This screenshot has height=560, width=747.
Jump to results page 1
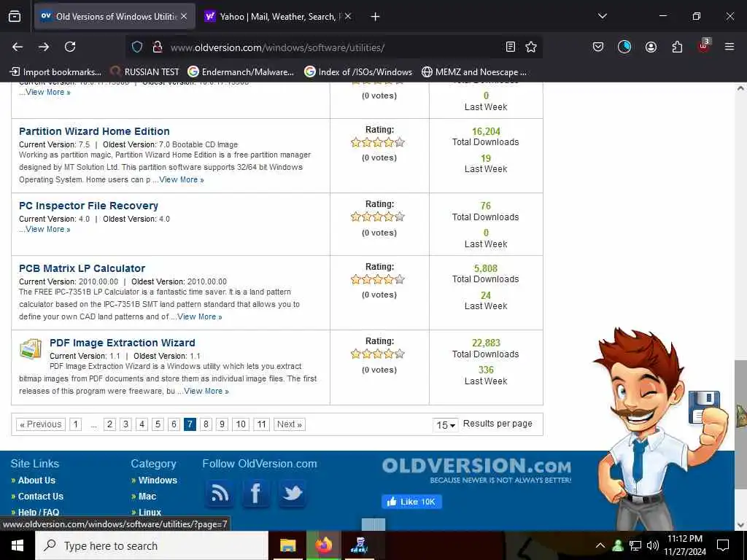(x=75, y=424)
